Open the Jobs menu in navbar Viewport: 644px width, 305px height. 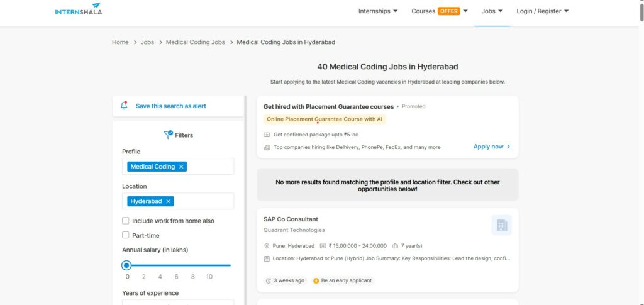(492, 11)
